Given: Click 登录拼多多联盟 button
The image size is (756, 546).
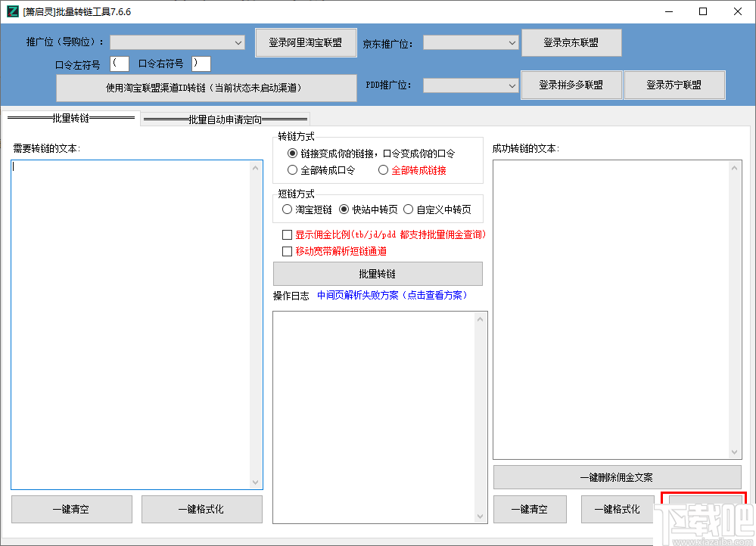Looking at the screenshot, I should coord(571,85).
